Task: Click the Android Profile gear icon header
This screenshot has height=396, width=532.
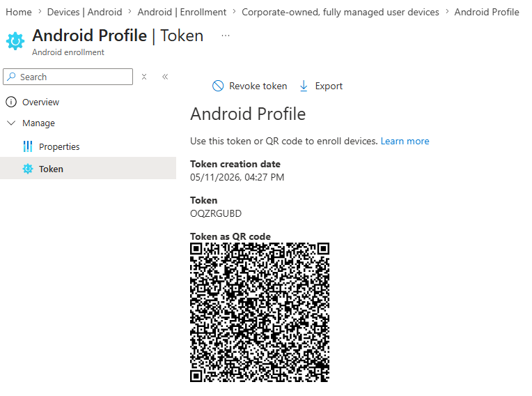Action: click(15, 41)
